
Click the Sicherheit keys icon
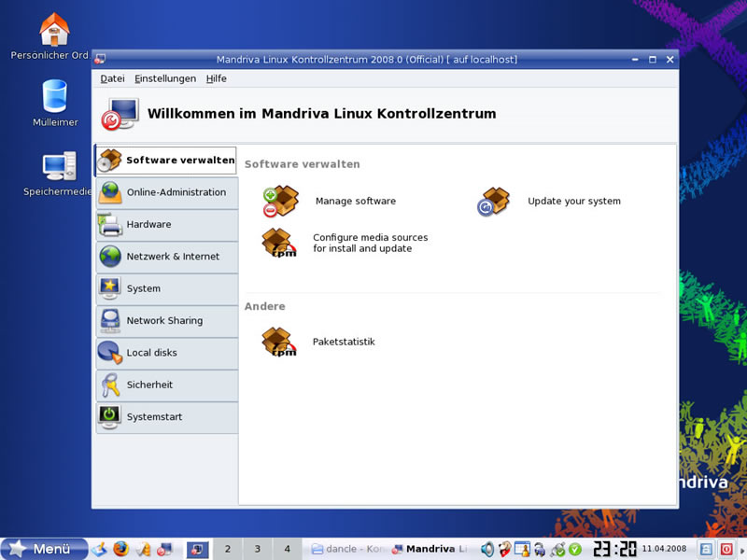[110, 385]
